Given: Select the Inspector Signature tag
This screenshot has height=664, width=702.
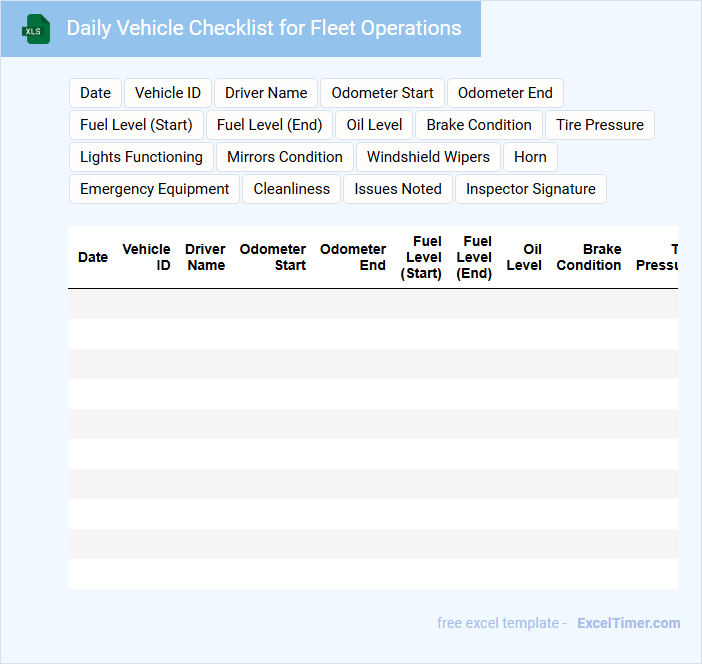Looking at the screenshot, I should pyautogui.click(x=530, y=189).
